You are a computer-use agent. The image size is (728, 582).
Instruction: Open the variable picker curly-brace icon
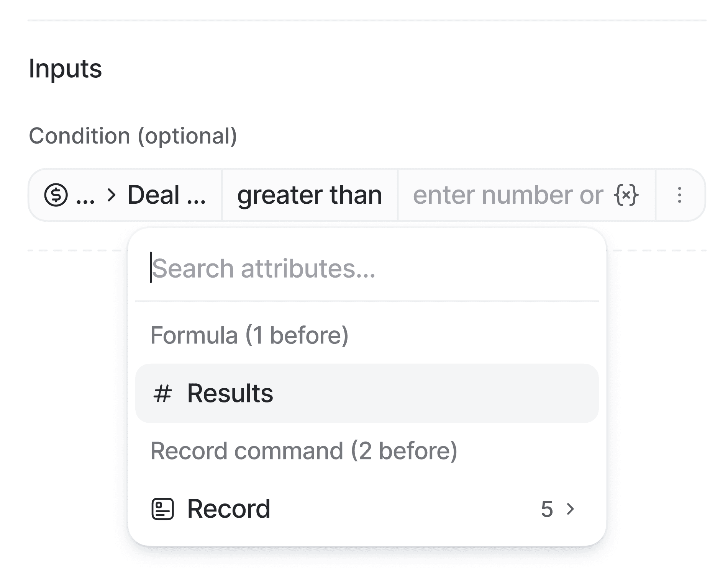point(626,195)
